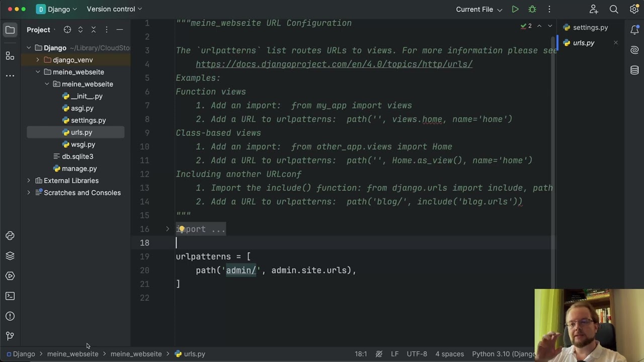The height and width of the screenshot is (362, 644).
Task: Open the Layers/Services tool window icon
Action: tap(10, 256)
